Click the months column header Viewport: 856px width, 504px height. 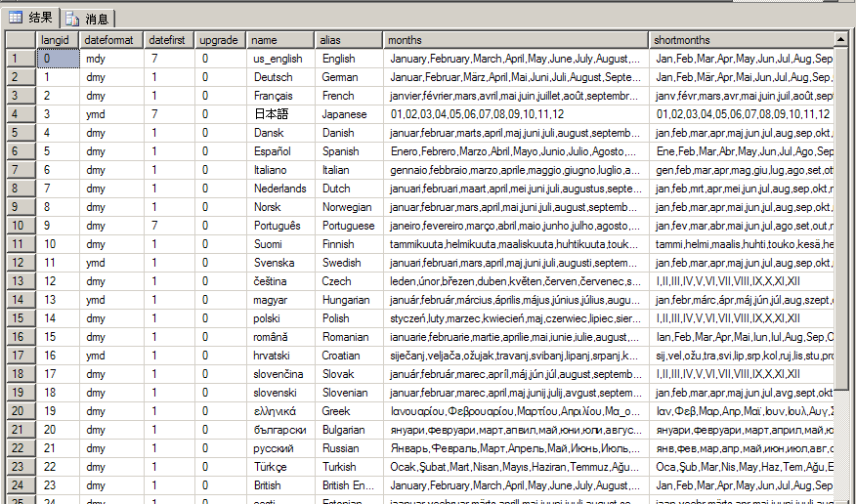515,40
